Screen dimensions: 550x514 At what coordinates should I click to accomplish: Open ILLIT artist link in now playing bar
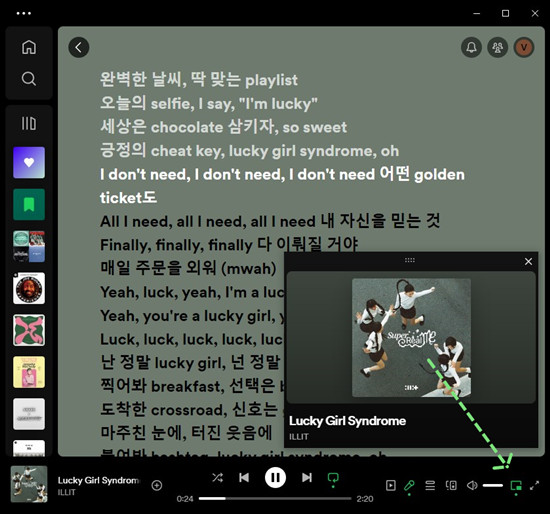(x=67, y=492)
